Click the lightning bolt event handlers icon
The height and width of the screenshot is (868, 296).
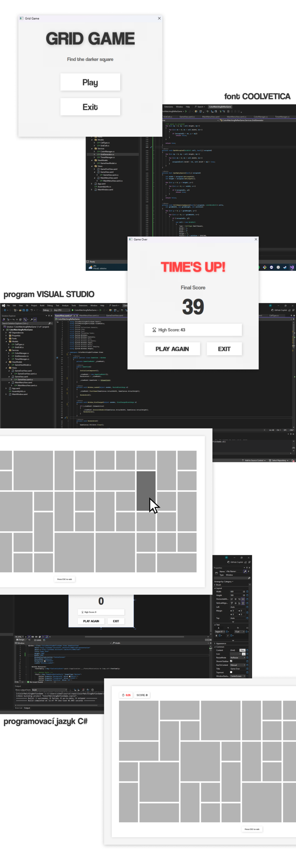249,571
